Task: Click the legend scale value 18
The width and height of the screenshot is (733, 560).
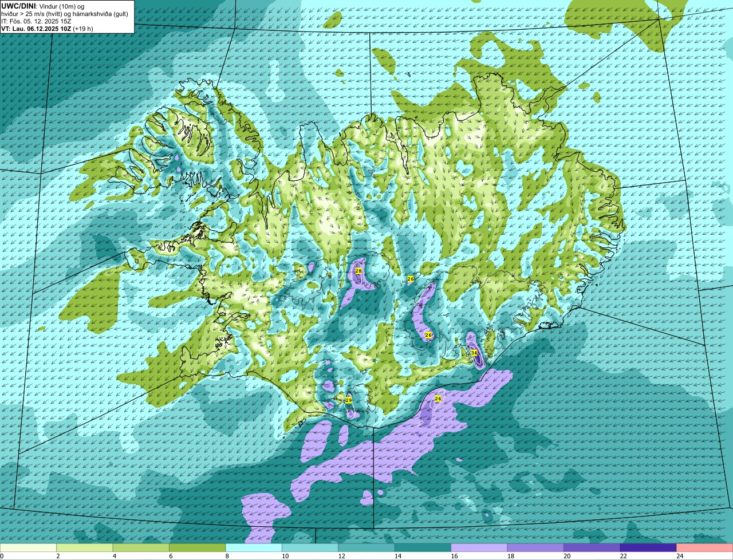Action: pos(510,556)
